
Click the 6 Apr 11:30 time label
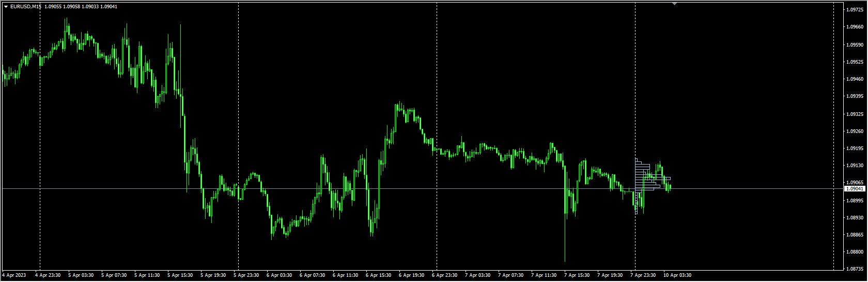346,275
